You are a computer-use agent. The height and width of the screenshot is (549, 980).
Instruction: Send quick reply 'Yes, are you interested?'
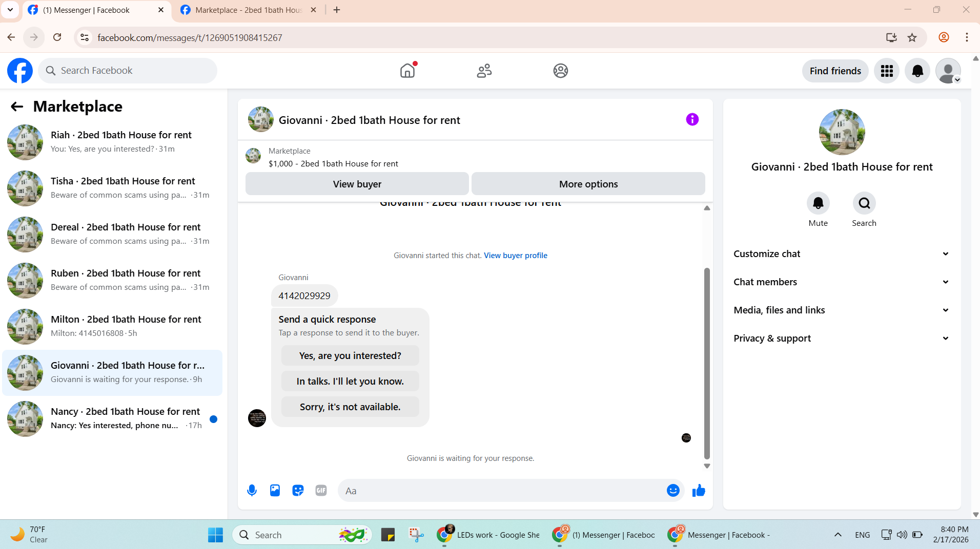(x=350, y=355)
